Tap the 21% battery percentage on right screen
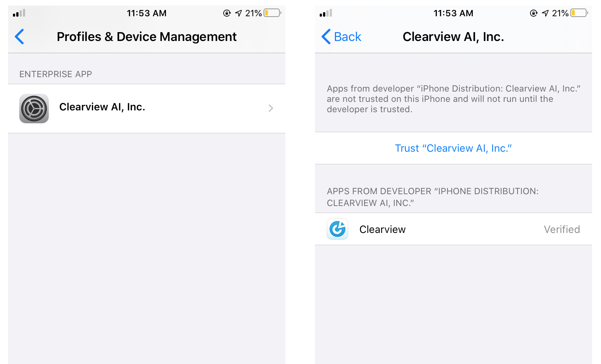Viewport: 601px width, 364px height. tap(560, 13)
